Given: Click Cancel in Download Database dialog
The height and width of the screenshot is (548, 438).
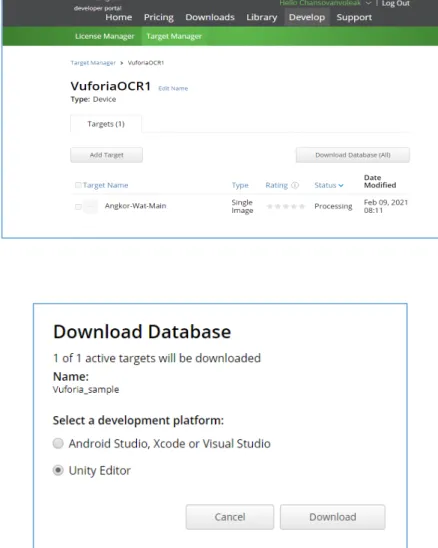Looking at the screenshot, I should tap(230, 517).
